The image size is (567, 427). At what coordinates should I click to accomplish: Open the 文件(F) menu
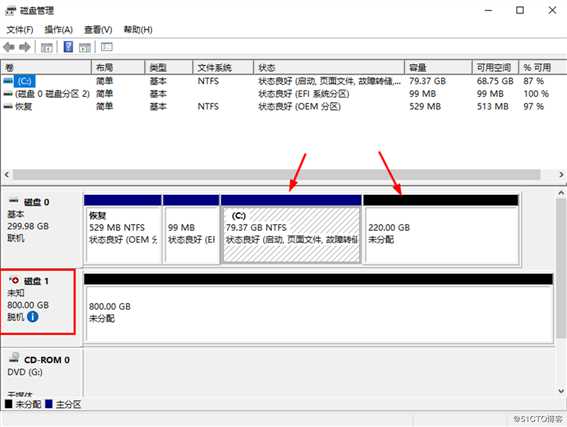[20, 30]
